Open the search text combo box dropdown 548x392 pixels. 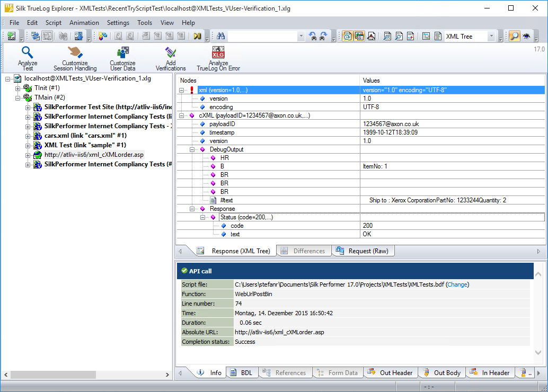tap(301, 36)
